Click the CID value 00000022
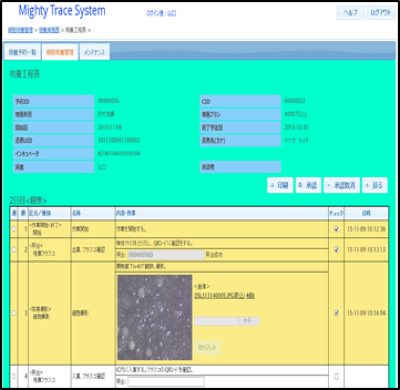Screen dimensions: 400x390 pos(295,101)
